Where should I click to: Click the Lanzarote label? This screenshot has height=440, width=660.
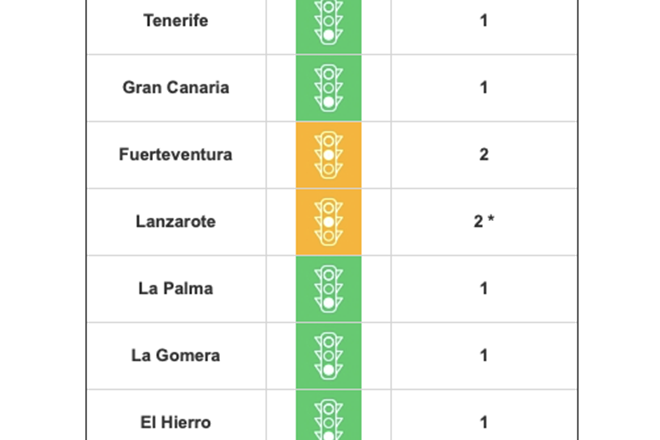point(176,221)
